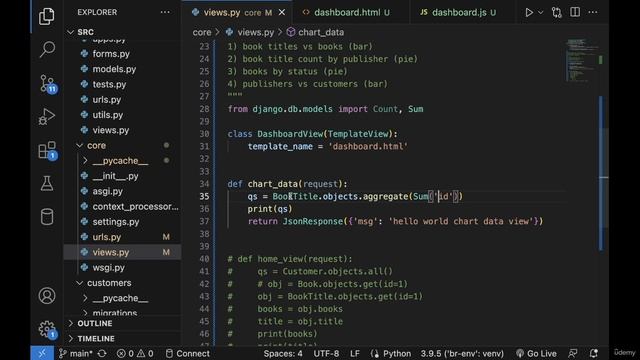Open the Extensions view icon
640x360 pixels.
47,151
